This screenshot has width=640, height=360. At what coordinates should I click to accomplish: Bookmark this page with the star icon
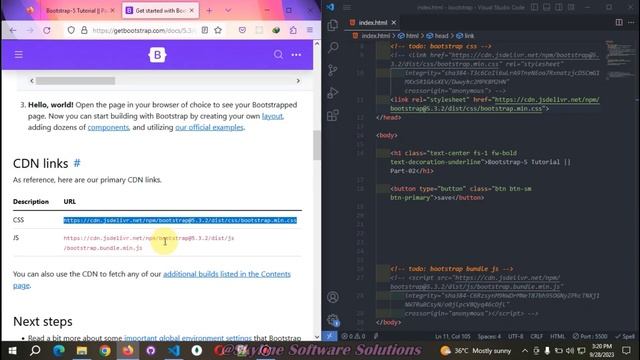point(218,30)
